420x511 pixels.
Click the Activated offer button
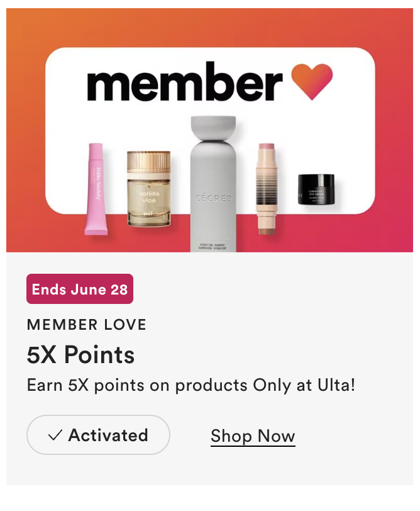coord(98,435)
